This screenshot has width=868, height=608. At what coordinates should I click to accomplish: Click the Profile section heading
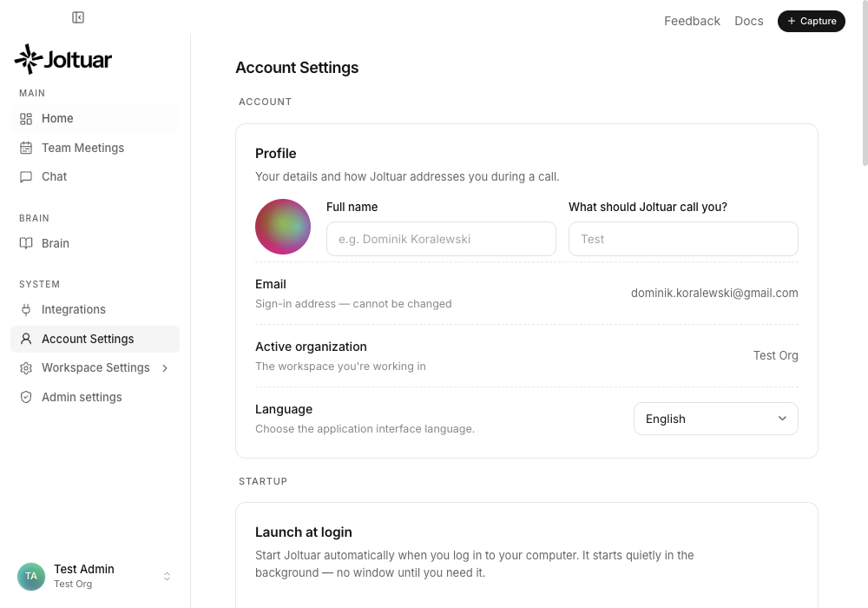point(276,154)
